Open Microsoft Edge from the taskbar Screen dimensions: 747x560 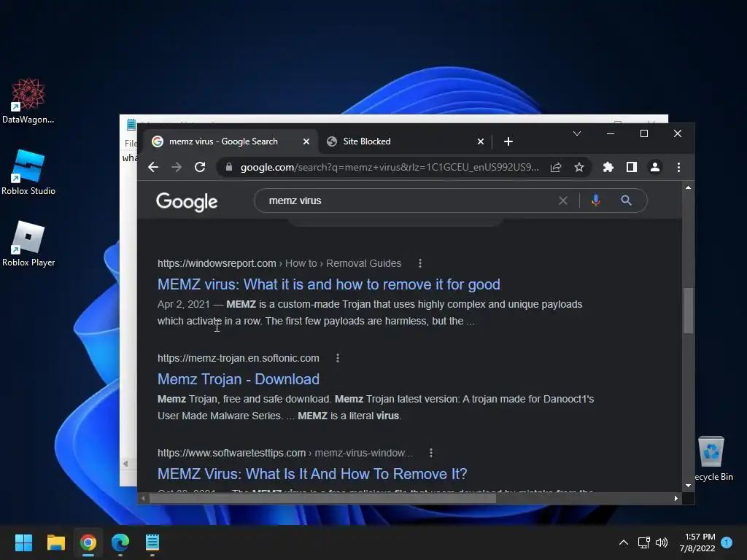coord(120,542)
